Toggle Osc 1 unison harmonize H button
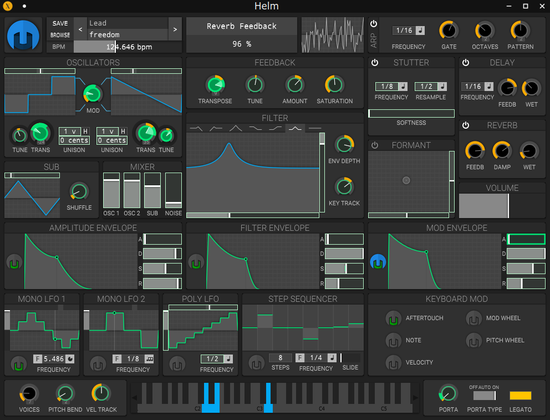The width and height of the screenshot is (550, 420). [85, 131]
